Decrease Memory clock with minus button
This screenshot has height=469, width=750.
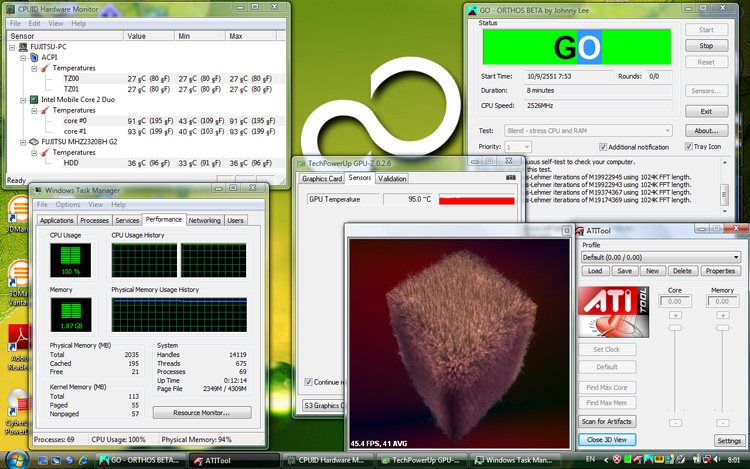[x=722, y=423]
